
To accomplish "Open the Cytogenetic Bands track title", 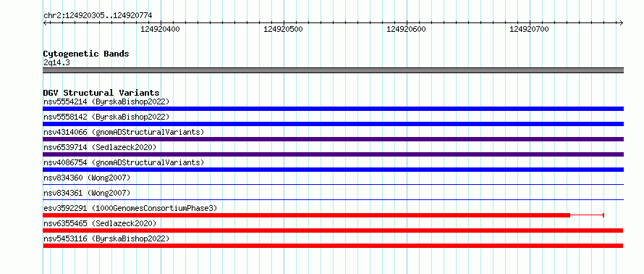I will point(86,54).
